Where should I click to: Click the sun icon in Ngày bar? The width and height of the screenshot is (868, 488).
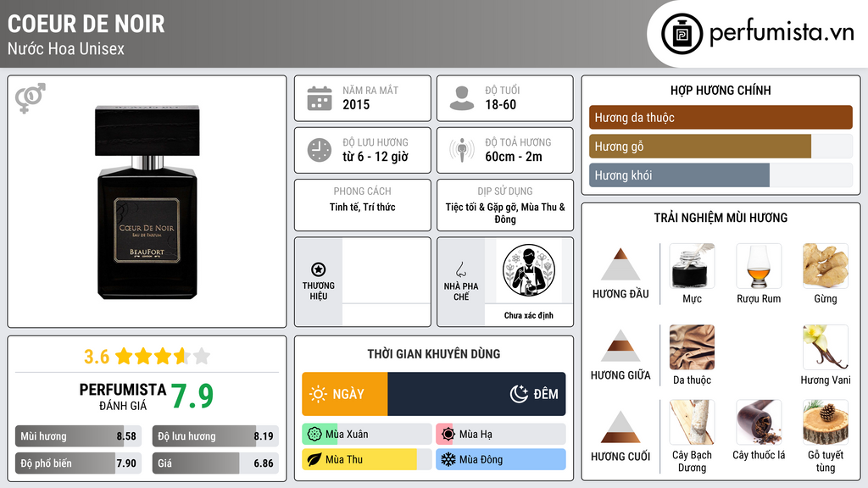point(319,394)
